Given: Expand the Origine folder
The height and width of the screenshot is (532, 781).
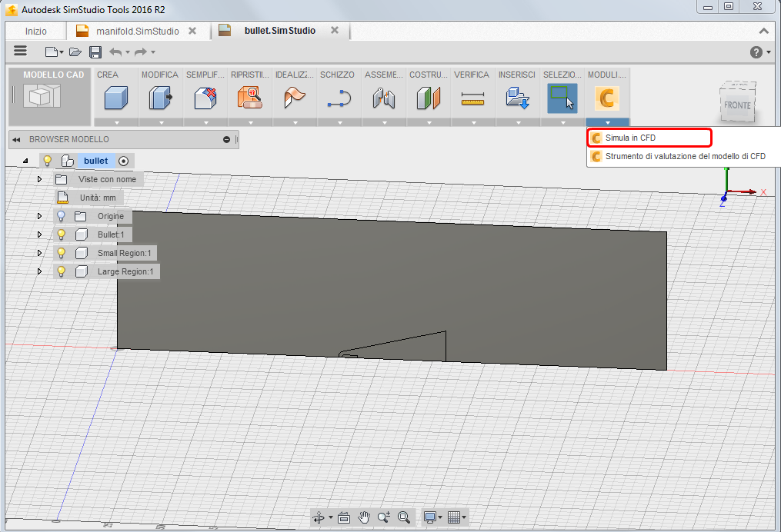Looking at the screenshot, I should (x=39, y=216).
